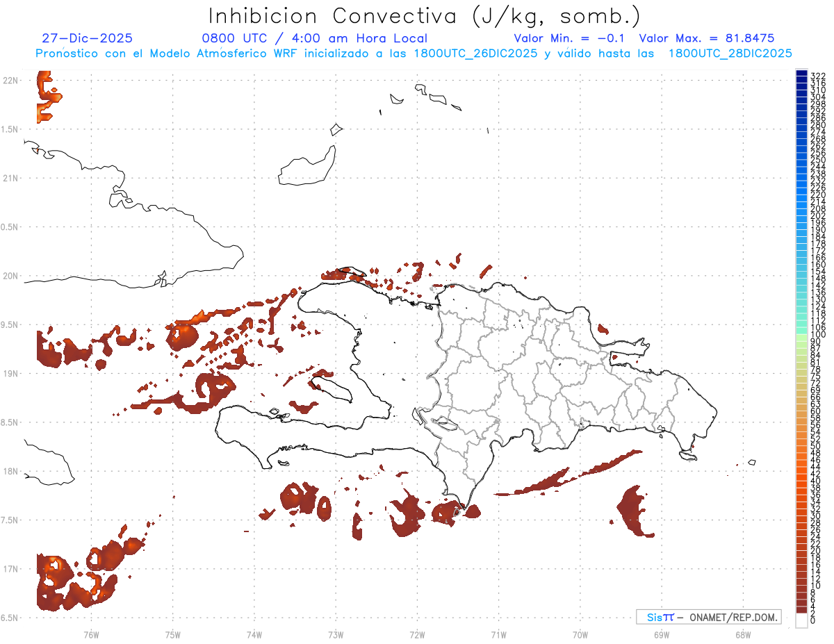This screenshot has height=644, width=834.
Task: Click the 100 value on the color scale
Action: click(818, 334)
